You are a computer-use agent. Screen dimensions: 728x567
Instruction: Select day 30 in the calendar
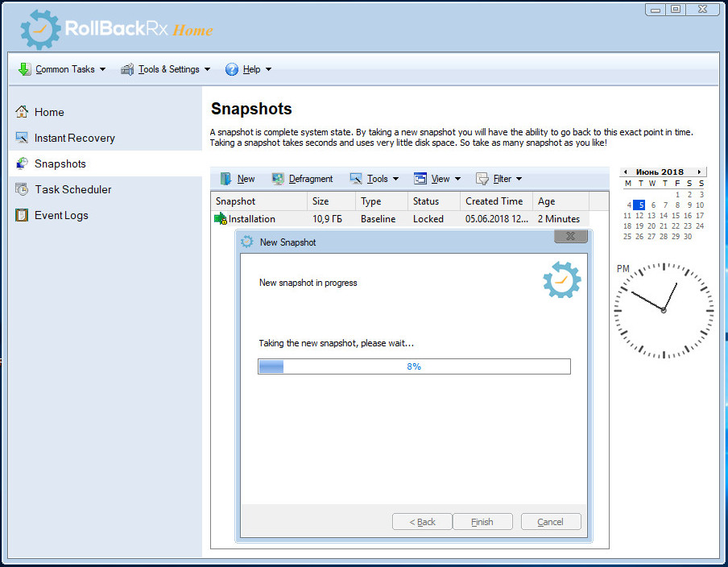[x=688, y=236]
